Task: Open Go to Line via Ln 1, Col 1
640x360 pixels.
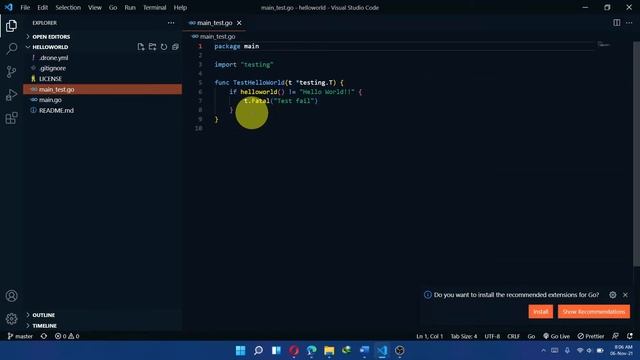Action: click(x=429, y=336)
